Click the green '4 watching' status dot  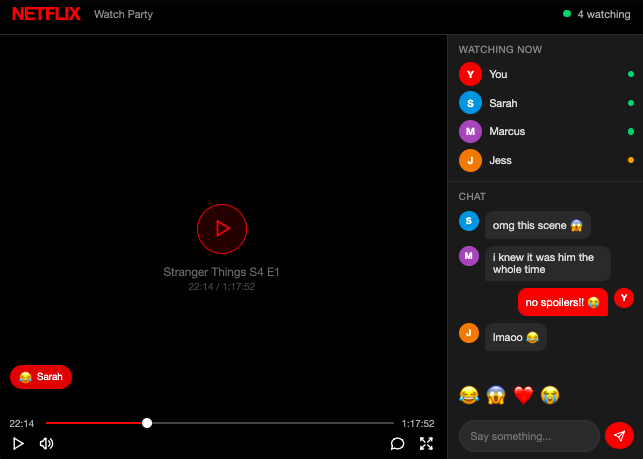[567, 14]
